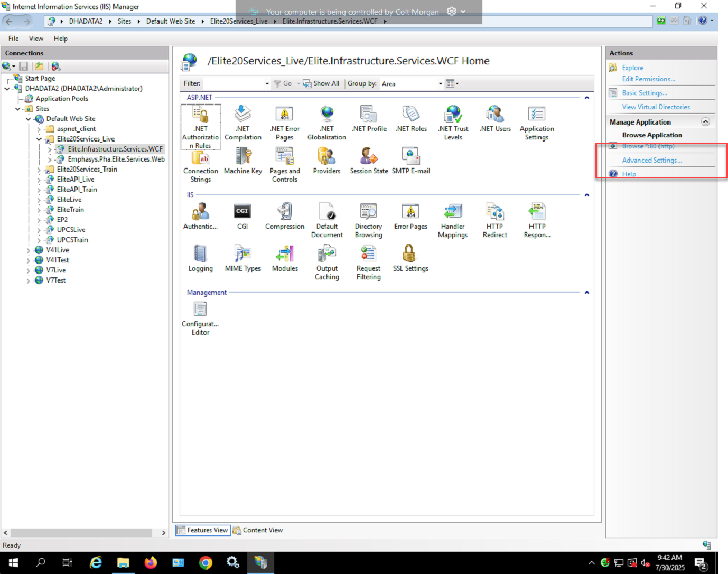Viewport: 728px width, 574px height.
Task: Open SSL Settings feature
Action: 411,259
